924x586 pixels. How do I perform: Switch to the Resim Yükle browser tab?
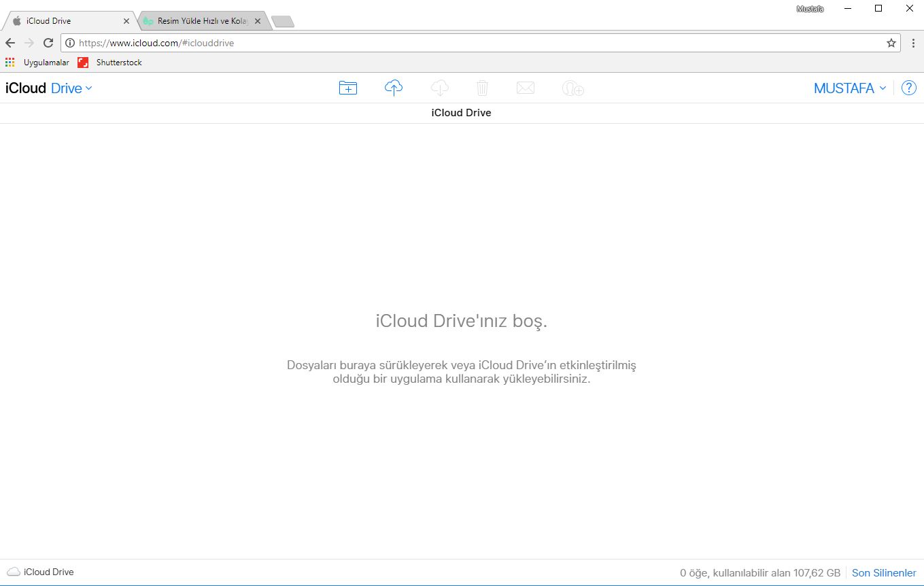pos(200,21)
